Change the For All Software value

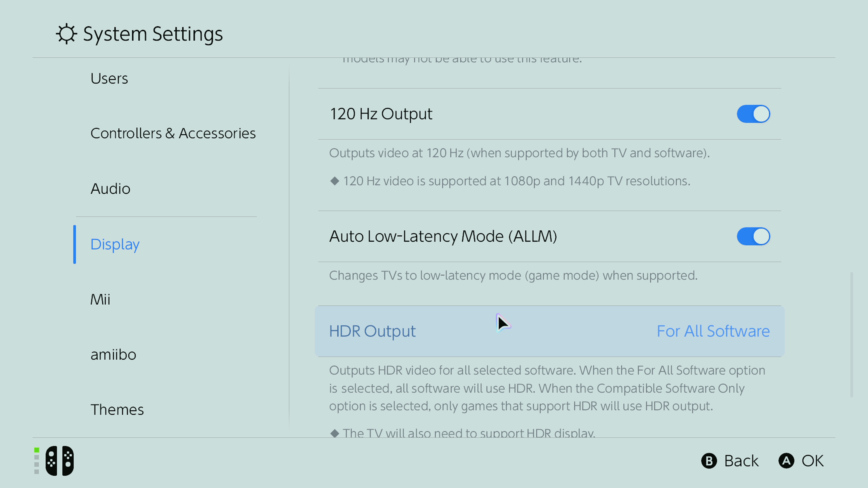pyautogui.click(x=713, y=331)
